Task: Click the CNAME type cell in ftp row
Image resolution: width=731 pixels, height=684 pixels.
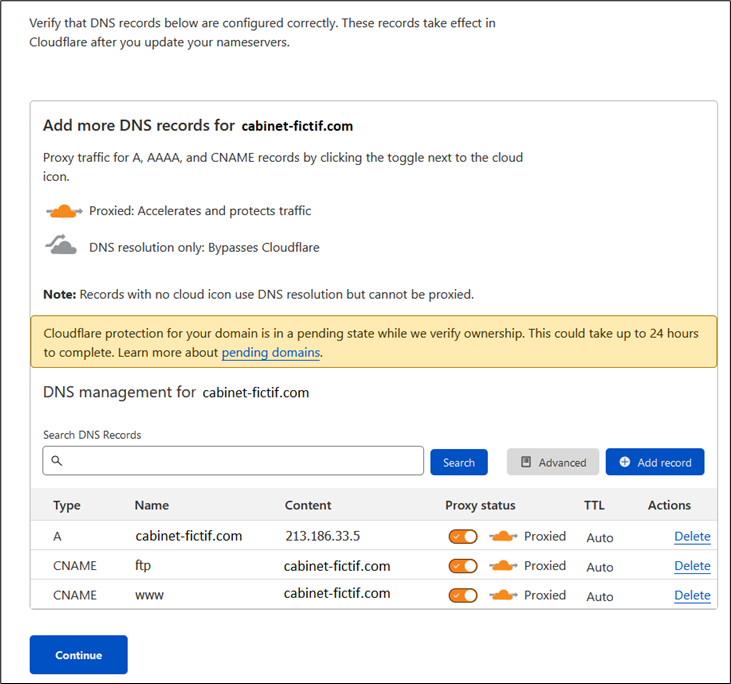Action: coord(75,566)
